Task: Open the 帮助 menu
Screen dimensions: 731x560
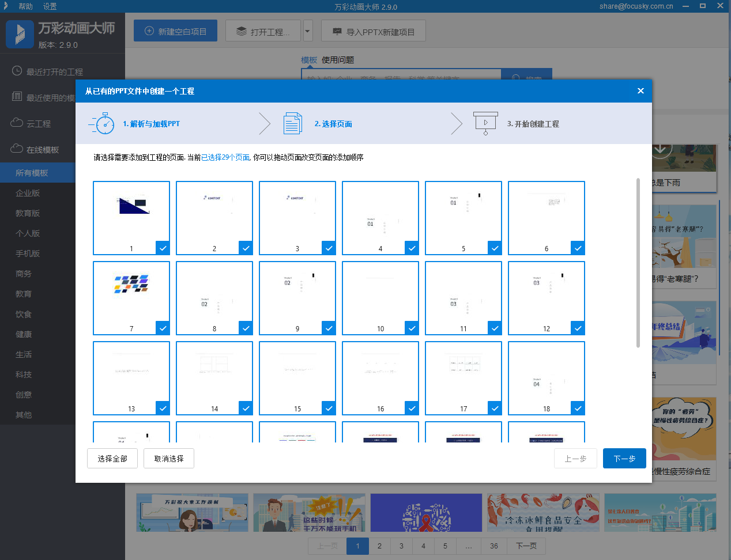Action: (25, 6)
